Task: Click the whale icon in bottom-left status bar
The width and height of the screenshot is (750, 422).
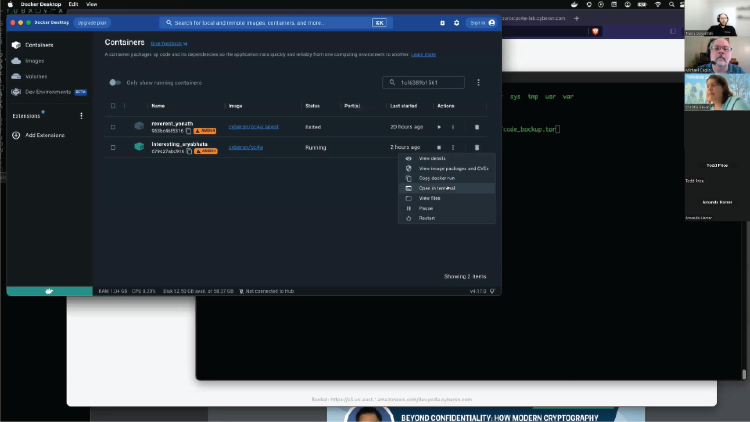Action: click(x=49, y=291)
